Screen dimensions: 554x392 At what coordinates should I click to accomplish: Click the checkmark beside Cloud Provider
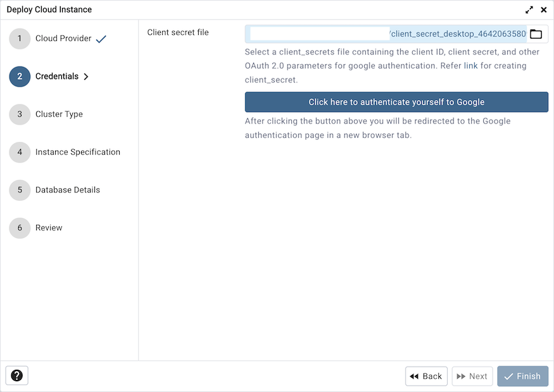pyautogui.click(x=101, y=38)
